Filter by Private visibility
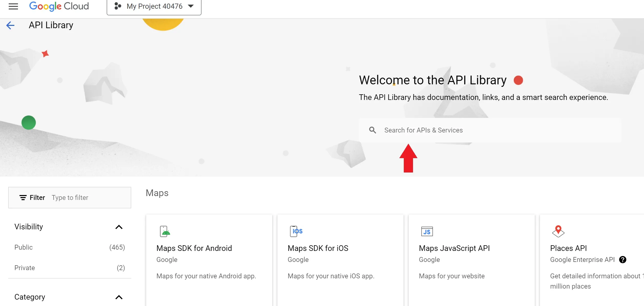This screenshot has height=306, width=644. click(25, 268)
